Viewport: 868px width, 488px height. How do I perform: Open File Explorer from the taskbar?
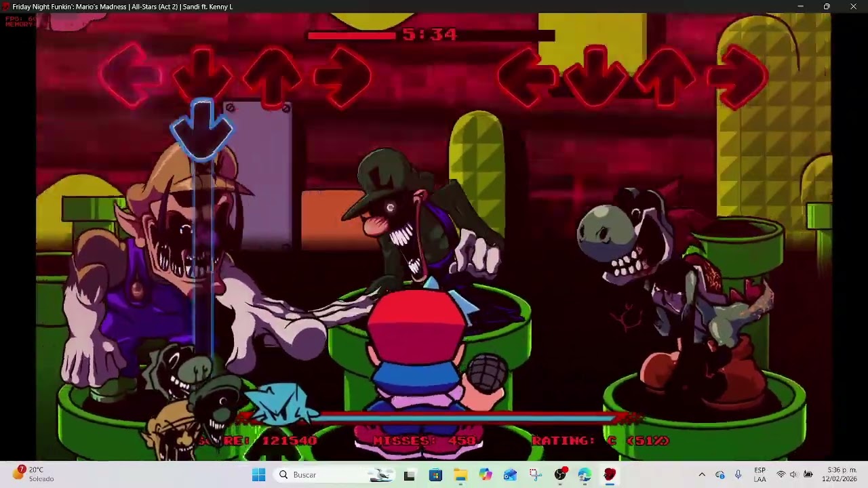coord(460,475)
